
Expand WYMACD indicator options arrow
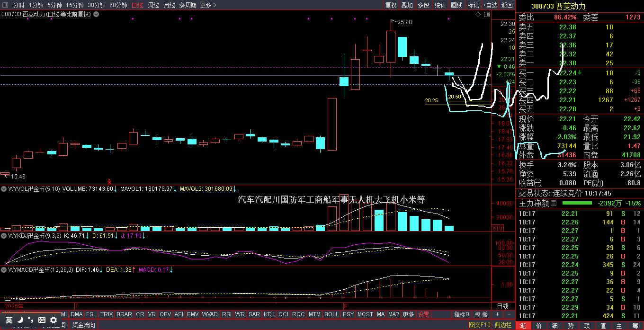tap(3, 269)
